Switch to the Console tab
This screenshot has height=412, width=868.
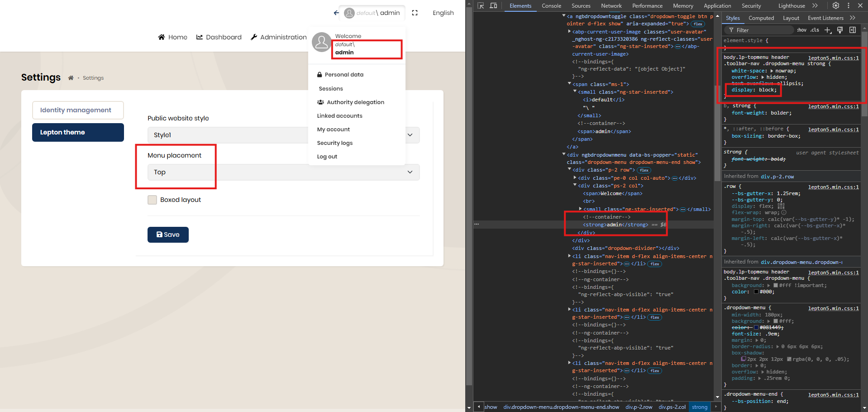[551, 6]
